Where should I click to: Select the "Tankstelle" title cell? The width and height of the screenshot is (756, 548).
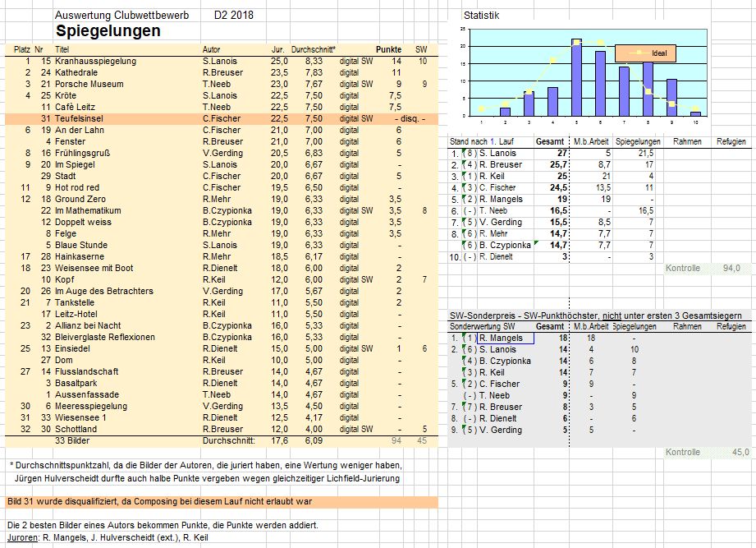tap(75, 303)
